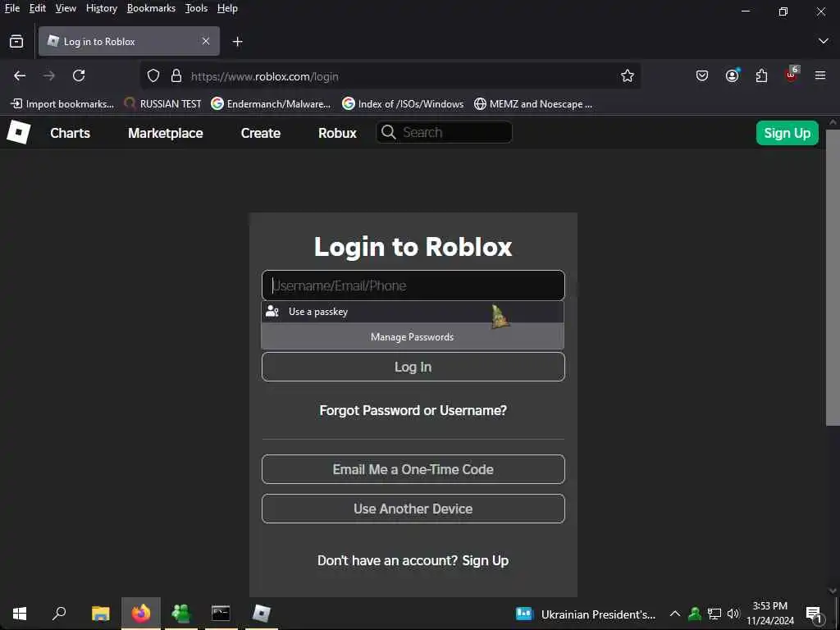
Task: Click Forgot Password or Username link
Action: click(x=413, y=410)
